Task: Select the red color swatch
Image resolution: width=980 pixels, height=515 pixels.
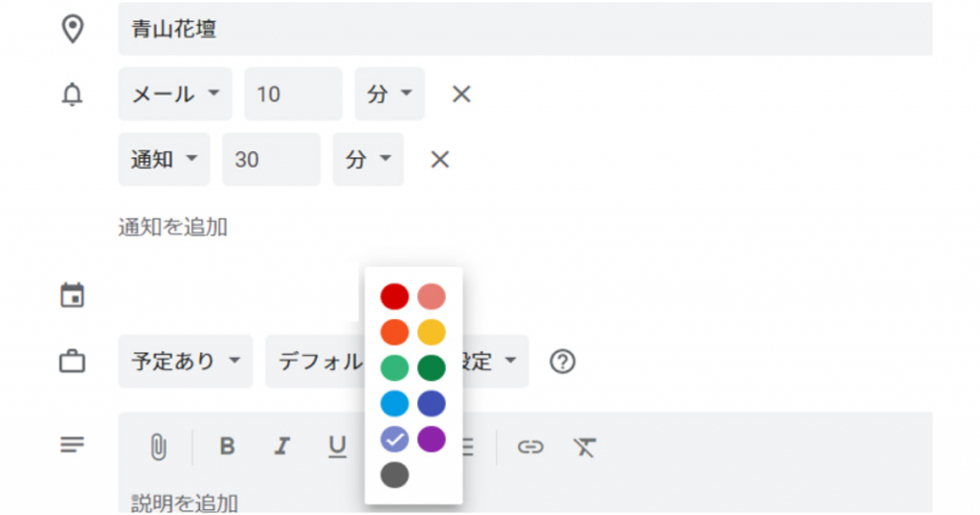Action: tap(394, 296)
